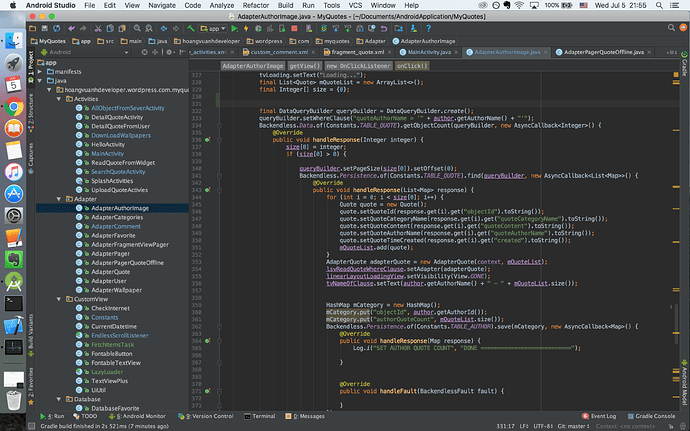Open the VCS menu
The width and height of the screenshot is (690, 431).
tap(355, 5)
